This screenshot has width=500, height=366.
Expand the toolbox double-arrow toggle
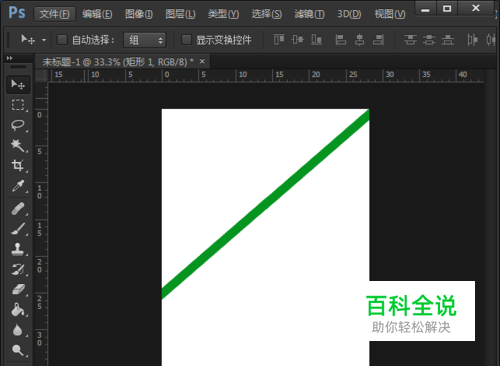click(x=10, y=58)
